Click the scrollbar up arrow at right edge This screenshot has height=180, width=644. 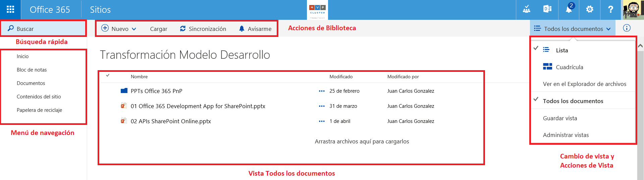[640, 46]
